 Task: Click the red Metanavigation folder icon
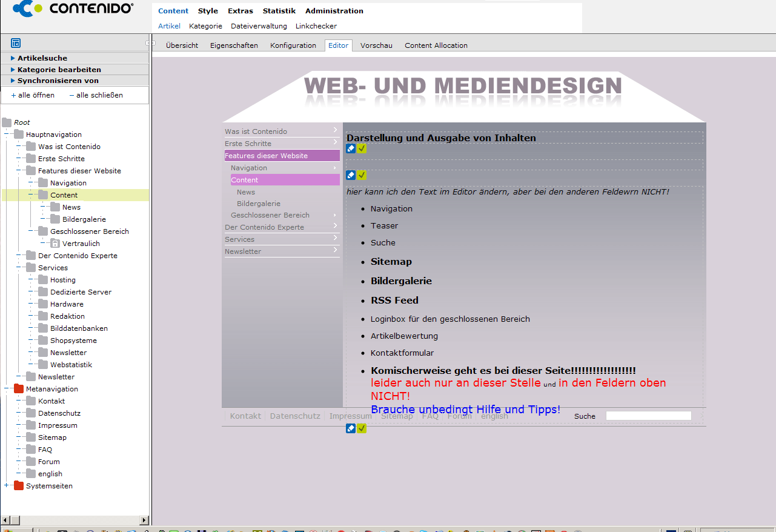coord(19,389)
